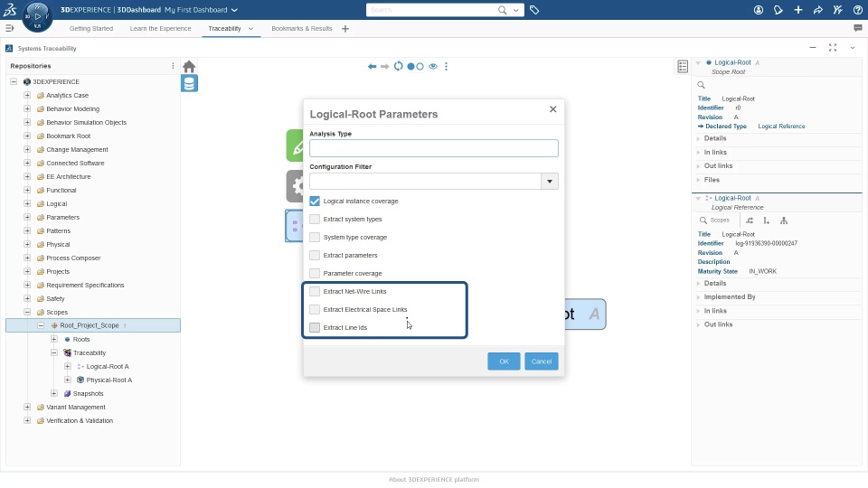Screen dimensions: 868x488
Task: Enable Parameter coverage checkbox
Action: [x=315, y=273]
